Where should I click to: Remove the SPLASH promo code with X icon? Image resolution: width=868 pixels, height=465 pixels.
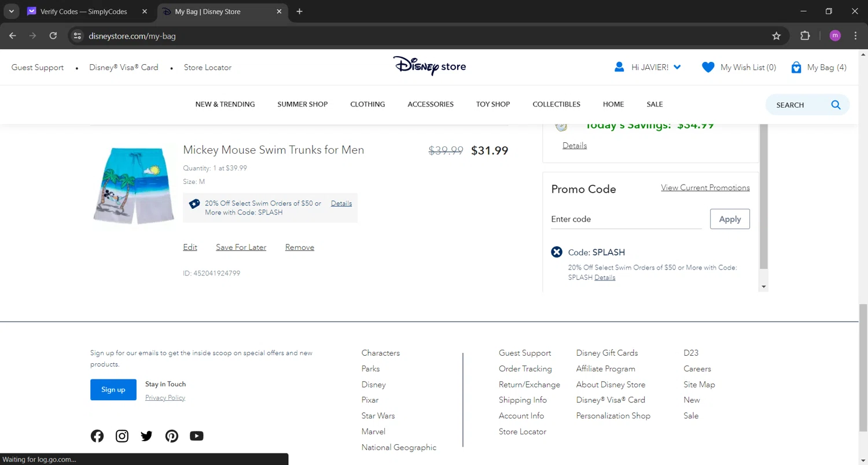click(x=557, y=252)
